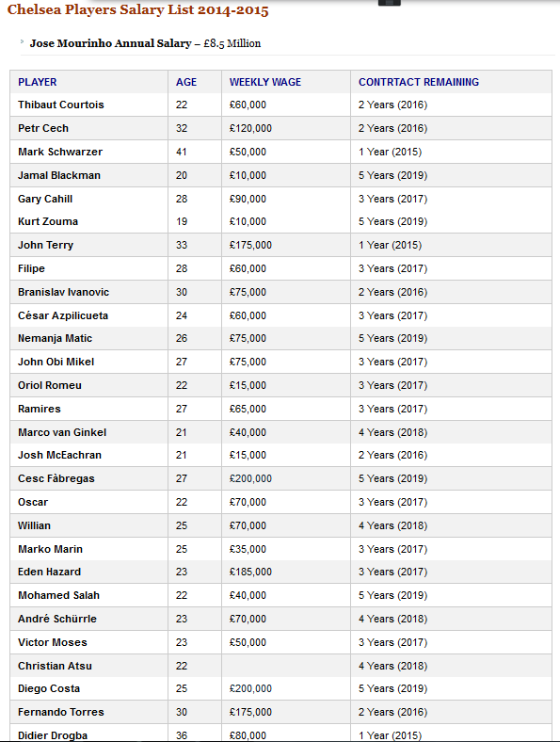Viewport: 560px width, 742px height.
Task: Click Cesc Fàbregas in the player column
Action: coord(56,478)
